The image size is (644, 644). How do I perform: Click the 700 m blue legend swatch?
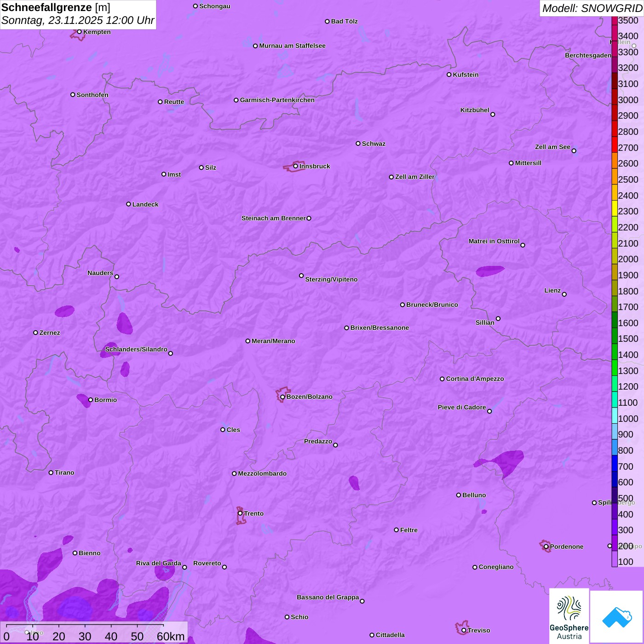point(615,463)
